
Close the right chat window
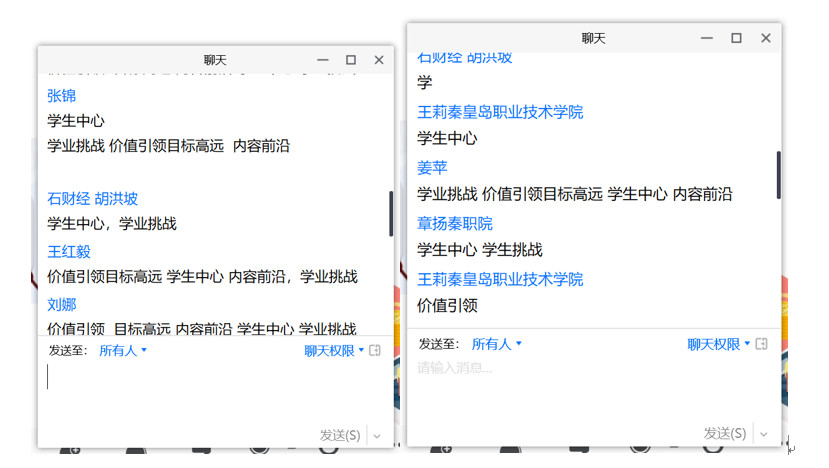point(766,38)
